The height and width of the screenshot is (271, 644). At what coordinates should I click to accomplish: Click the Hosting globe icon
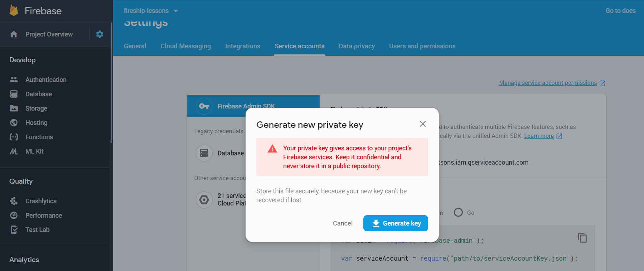coord(14,122)
